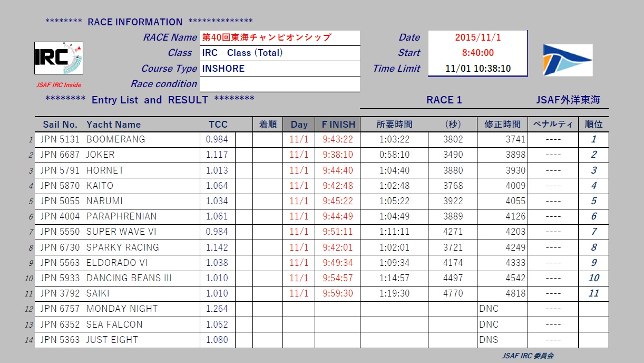Select yacht name 'PARAPHRENIAN'
The height and width of the screenshot is (363, 644).
tap(121, 216)
